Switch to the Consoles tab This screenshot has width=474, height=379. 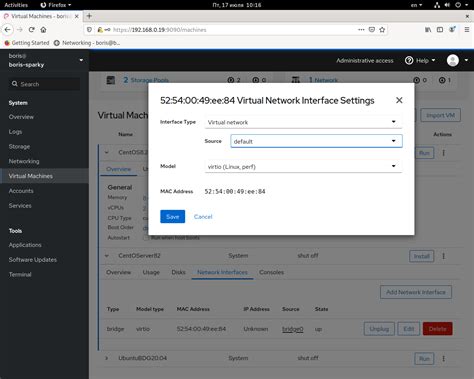click(x=271, y=272)
